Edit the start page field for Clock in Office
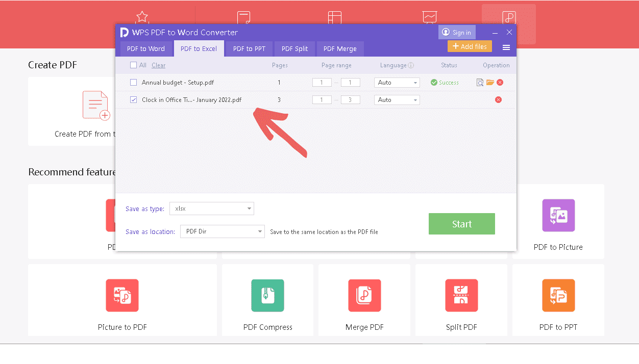This screenshot has width=639, height=364. (322, 100)
